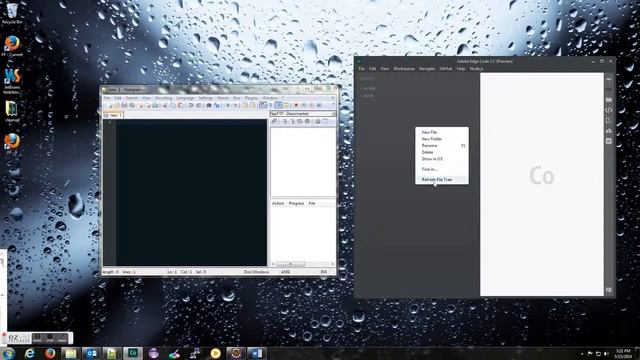The image size is (640, 360).
Task: Click the cloud upload icon in Edge Code sidebar
Action: click(x=609, y=131)
